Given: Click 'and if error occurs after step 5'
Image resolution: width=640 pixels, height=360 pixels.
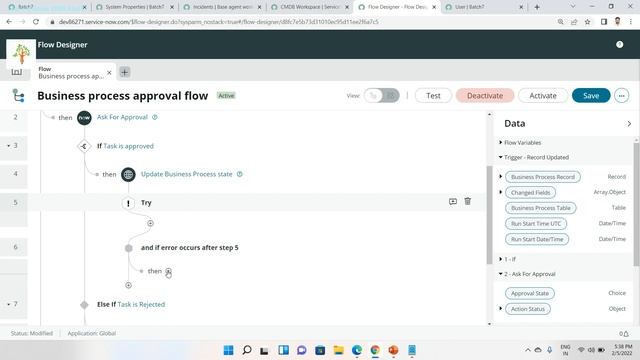Looking at the screenshot, I should (189, 248).
